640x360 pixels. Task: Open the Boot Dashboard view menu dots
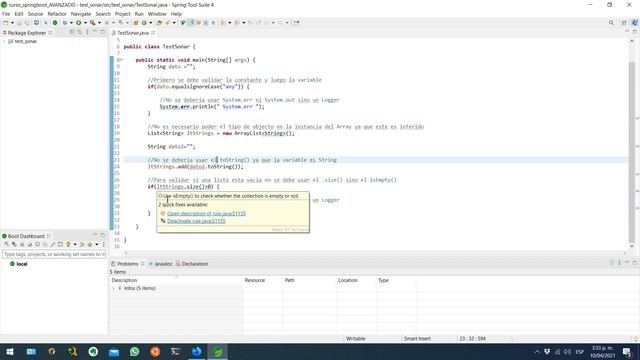[104, 244]
